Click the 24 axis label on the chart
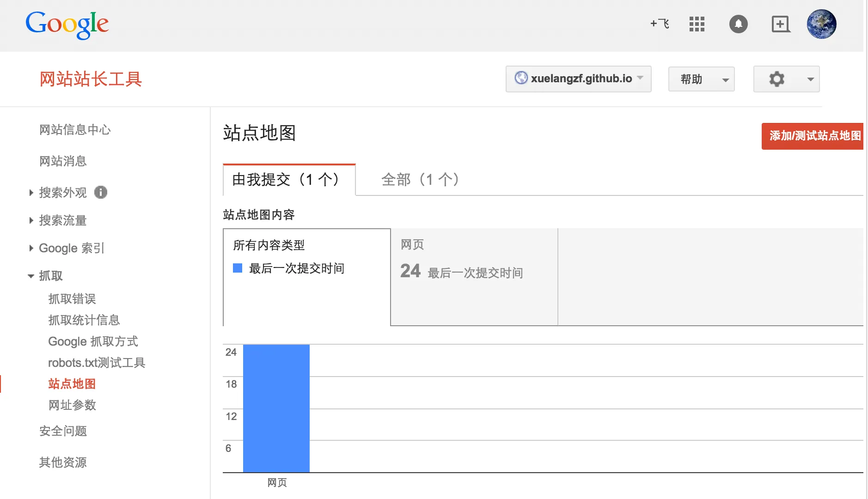 point(231,352)
